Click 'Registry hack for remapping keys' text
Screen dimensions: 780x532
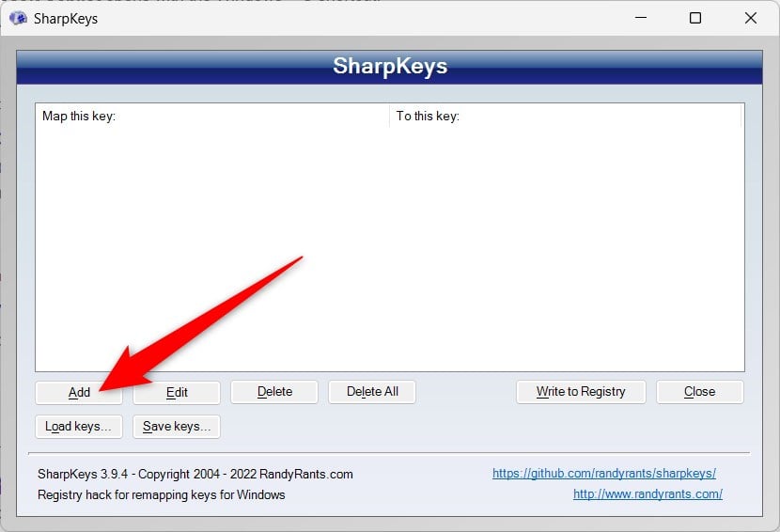coord(128,494)
